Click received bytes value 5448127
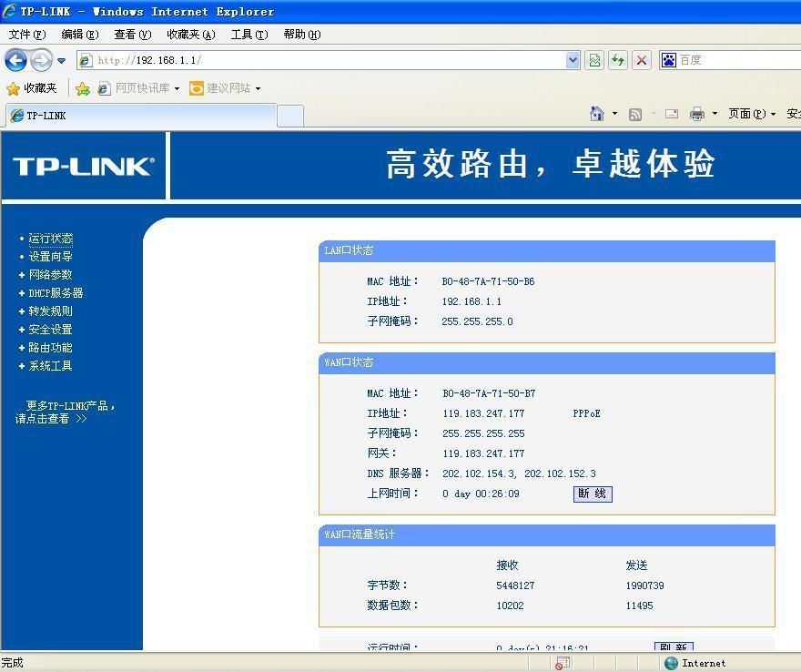This screenshot has height=672, width=801. click(x=515, y=585)
